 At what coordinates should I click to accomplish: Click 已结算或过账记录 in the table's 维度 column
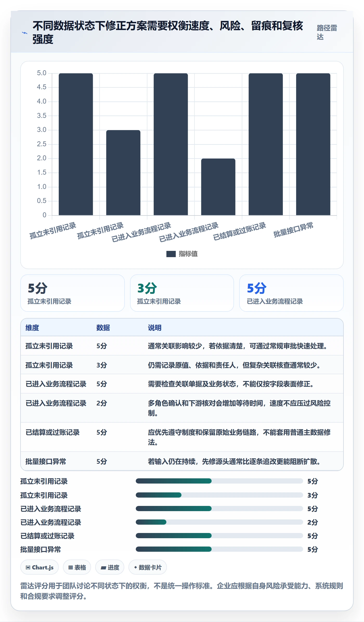coord(53,432)
